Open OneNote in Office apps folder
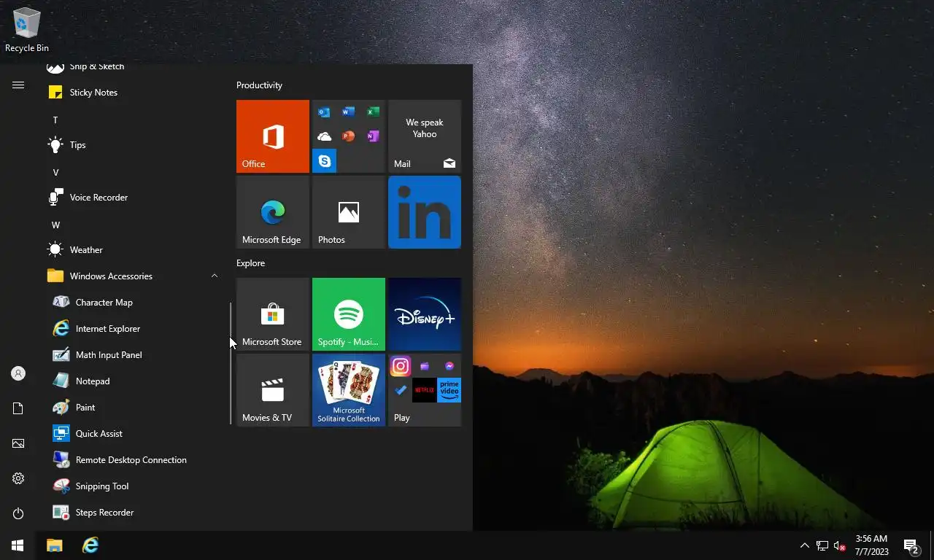934x560 pixels. pos(373,136)
